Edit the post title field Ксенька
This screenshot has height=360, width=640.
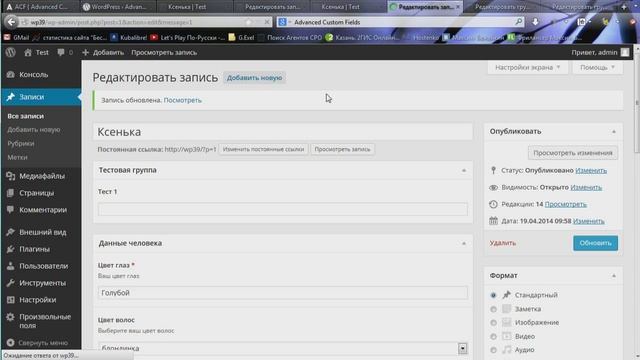pyautogui.click(x=282, y=132)
